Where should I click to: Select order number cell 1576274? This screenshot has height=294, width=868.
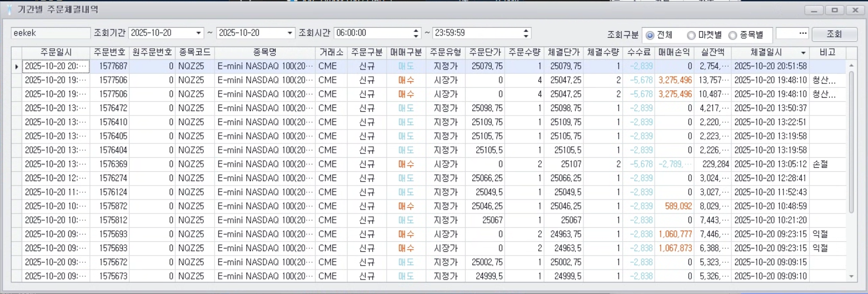click(x=109, y=178)
